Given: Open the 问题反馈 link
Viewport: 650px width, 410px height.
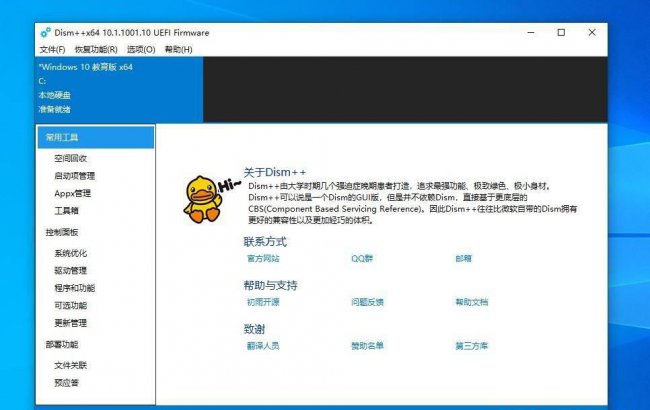Looking at the screenshot, I should click(367, 302).
